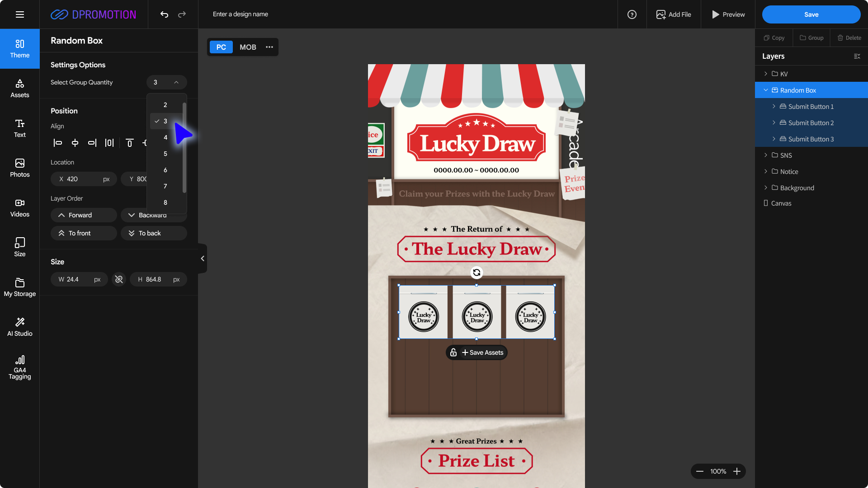Collapse the Random Box layer group
This screenshot has width=868, height=488.
(x=765, y=90)
